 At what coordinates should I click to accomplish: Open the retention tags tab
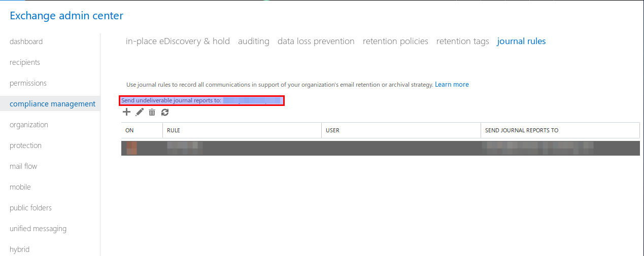pos(463,42)
